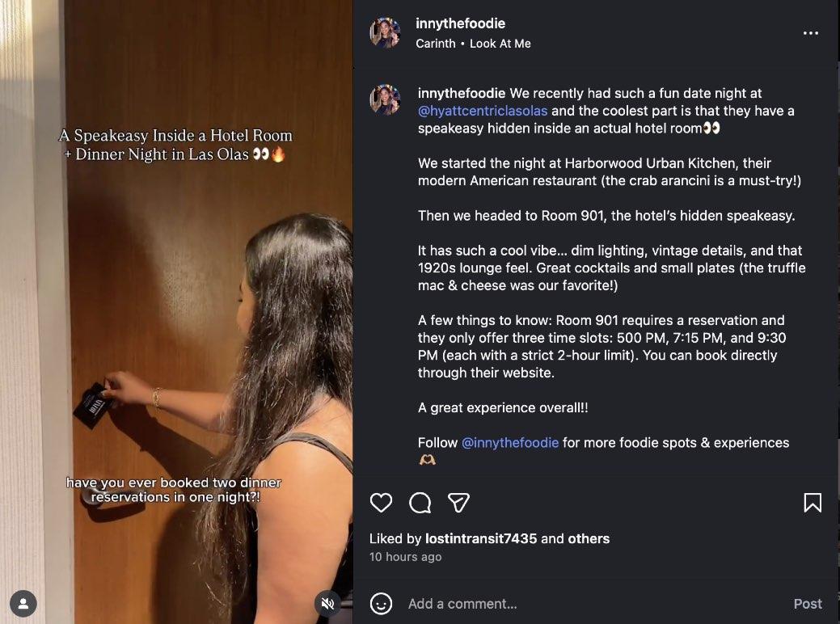Click caption avatar of innythefoodie

385,99
